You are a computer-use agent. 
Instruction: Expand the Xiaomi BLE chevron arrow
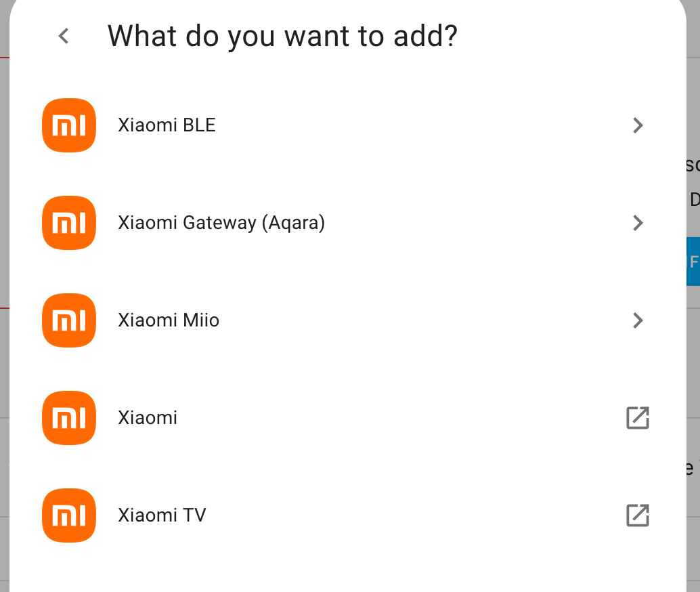pyautogui.click(x=637, y=125)
